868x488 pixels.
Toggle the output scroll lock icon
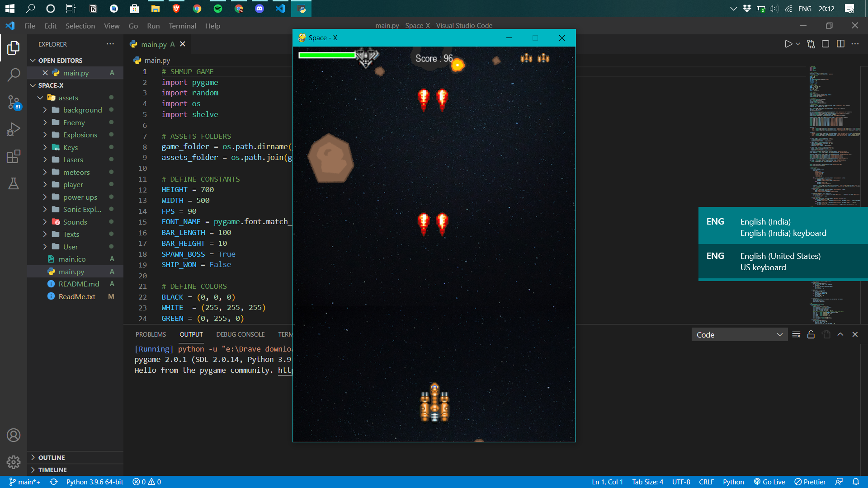811,335
